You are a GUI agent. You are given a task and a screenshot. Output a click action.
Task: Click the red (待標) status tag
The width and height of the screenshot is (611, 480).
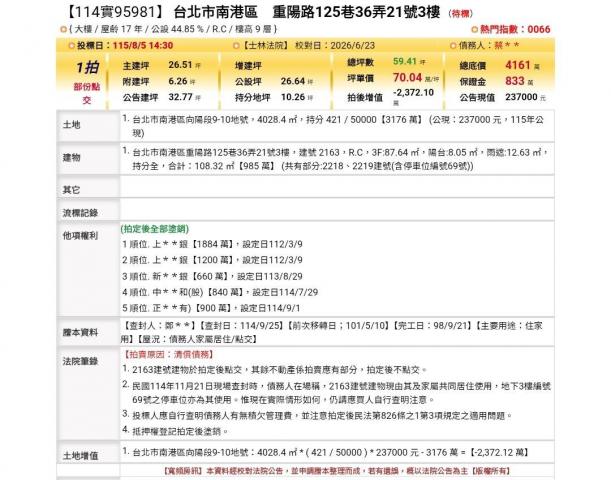click(x=461, y=14)
